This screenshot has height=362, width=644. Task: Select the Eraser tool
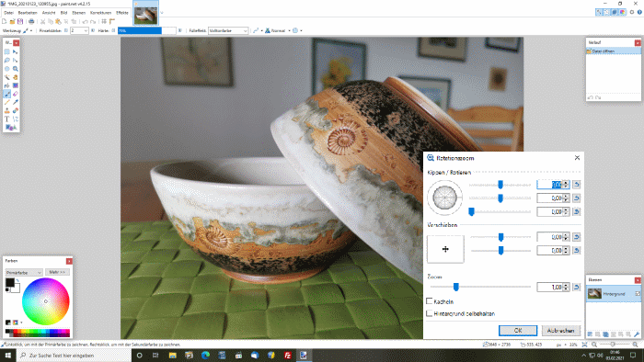point(16,94)
